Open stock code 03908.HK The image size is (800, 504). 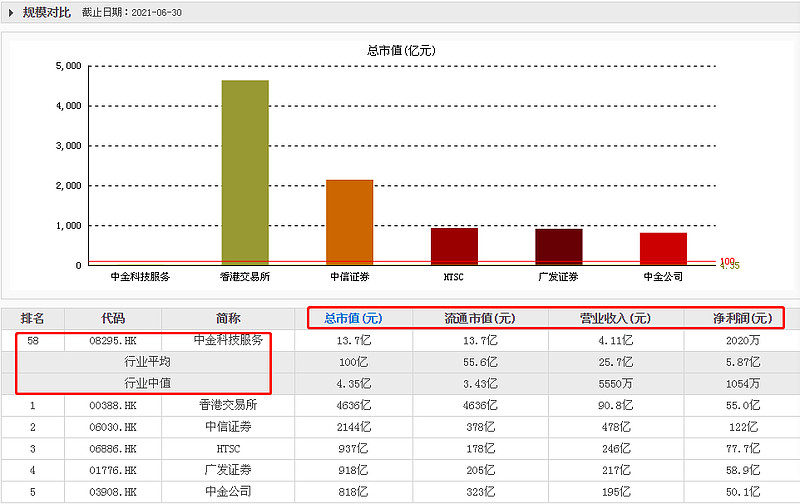point(113,492)
